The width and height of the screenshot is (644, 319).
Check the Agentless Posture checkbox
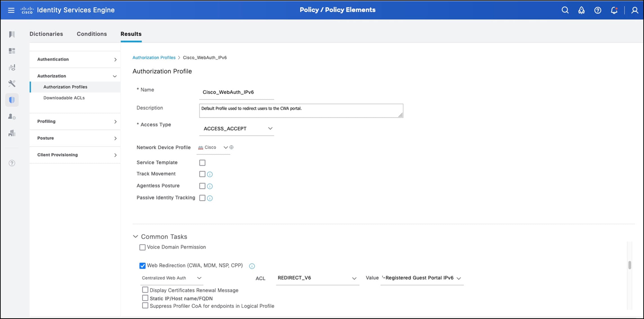coord(202,186)
